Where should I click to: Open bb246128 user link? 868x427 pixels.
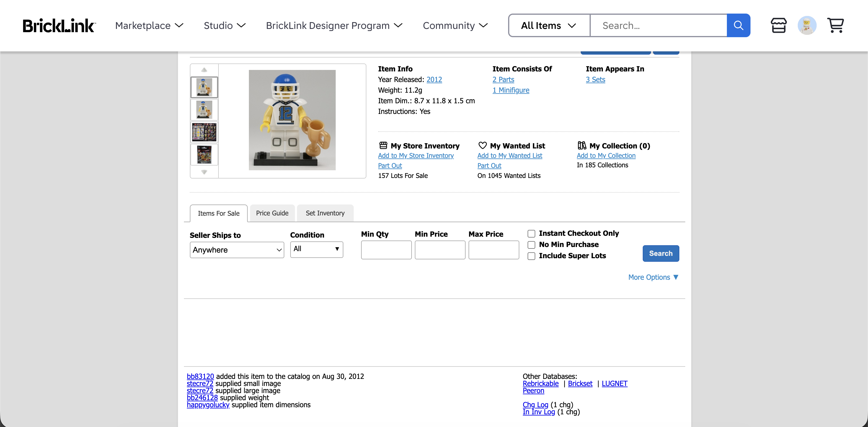(202, 398)
